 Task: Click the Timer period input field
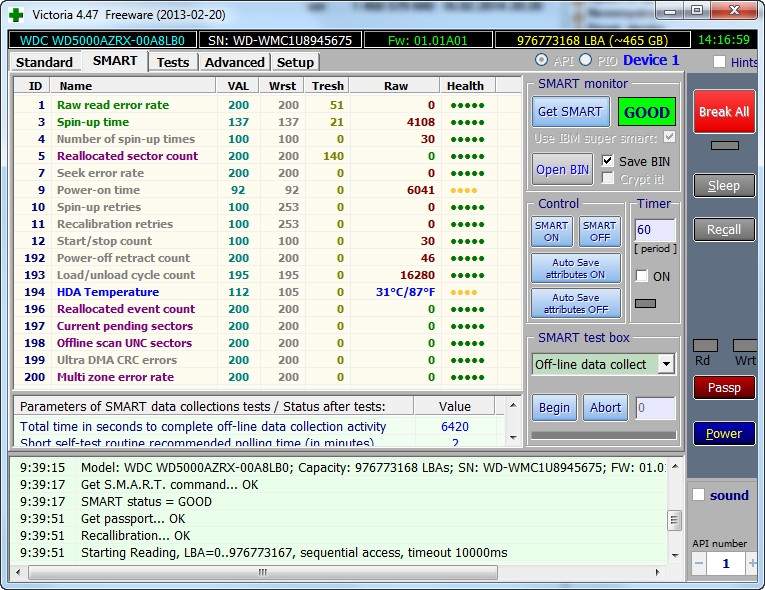point(655,231)
